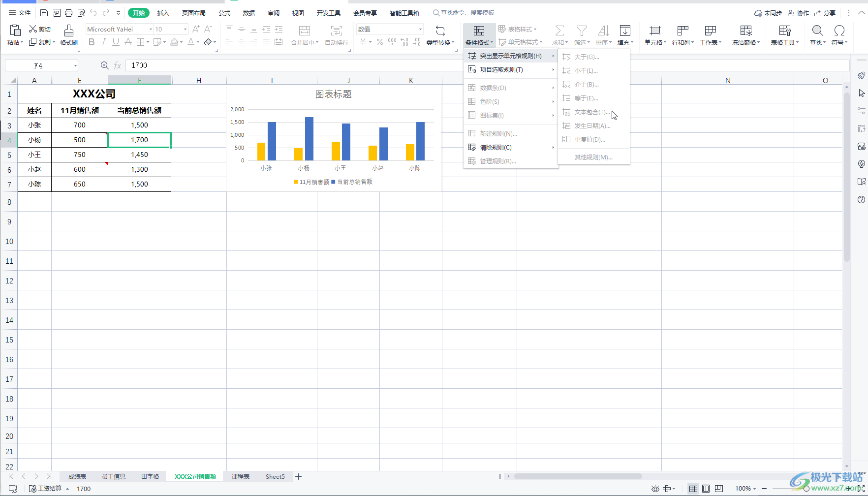Click the Conditional Format (条件格式) button
This screenshot has height=496, width=868.
[479, 35]
